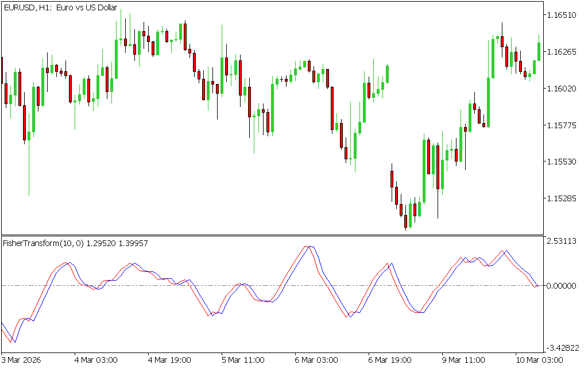Select the 1.15285 price axis value
This screenshot has width=588, height=368.
tap(562, 199)
